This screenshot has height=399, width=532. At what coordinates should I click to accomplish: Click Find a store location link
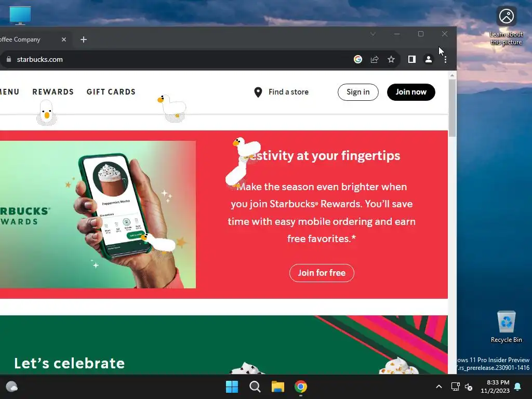281,92
